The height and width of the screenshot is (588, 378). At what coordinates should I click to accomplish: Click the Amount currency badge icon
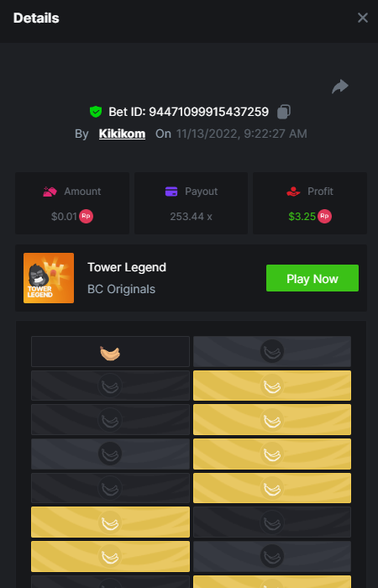86,217
